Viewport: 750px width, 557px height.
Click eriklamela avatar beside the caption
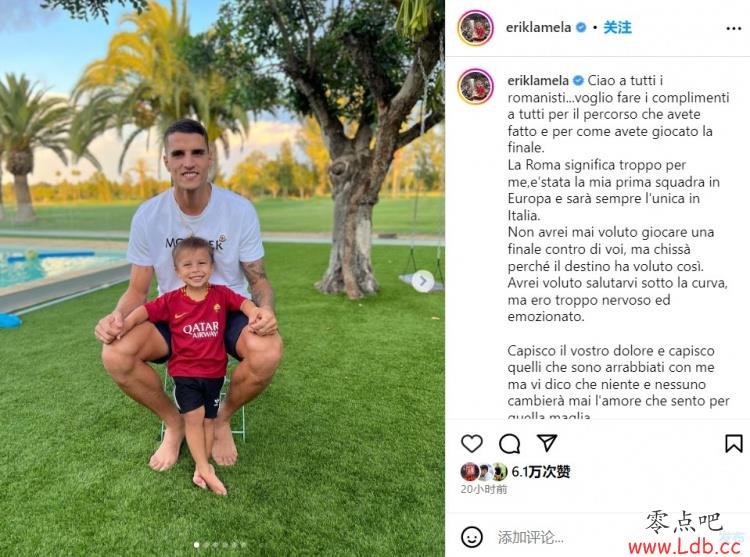pyautogui.click(x=475, y=87)
